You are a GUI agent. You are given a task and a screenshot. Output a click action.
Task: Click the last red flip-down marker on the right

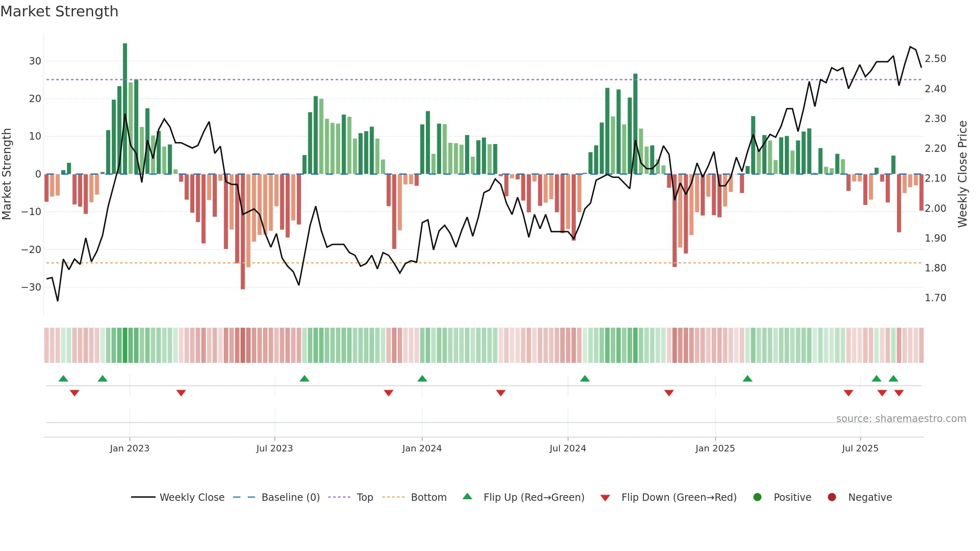[x=899, y=393]
